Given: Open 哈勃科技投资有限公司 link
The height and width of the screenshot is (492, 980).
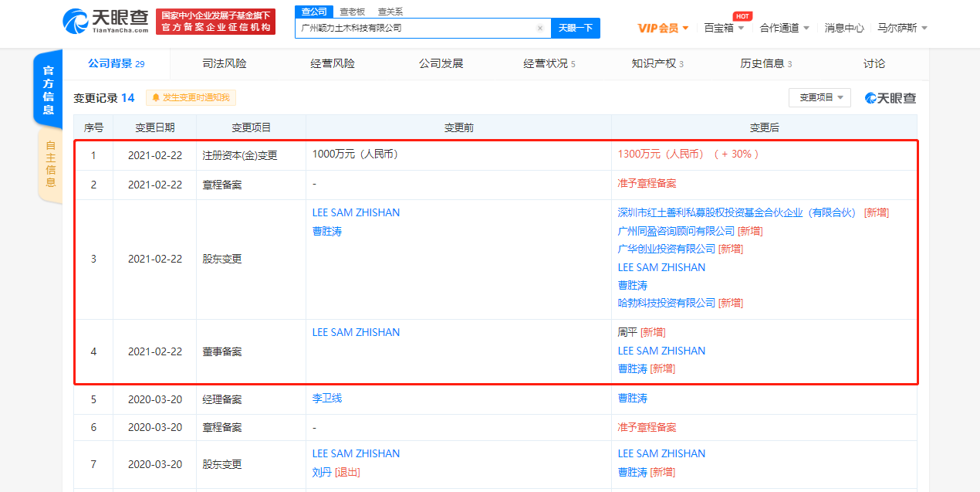Looking at the screenshot, I should (x=667, y=303).
